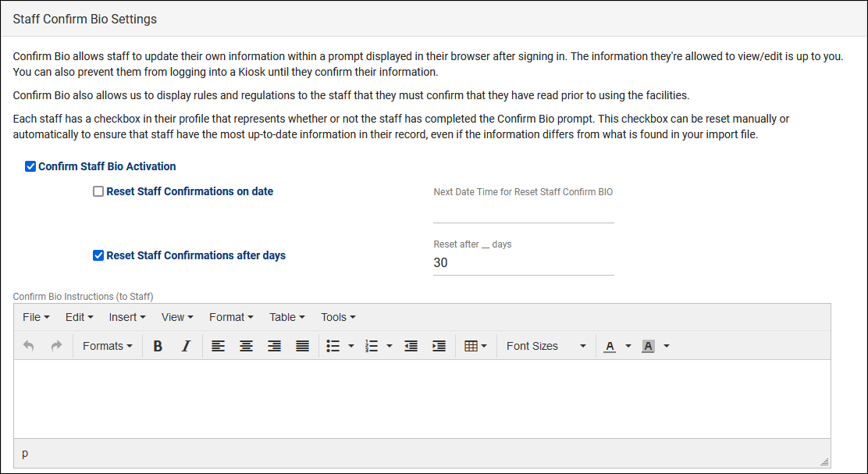Open the Table menu
The image size is (868, 474).
(286, 317)
